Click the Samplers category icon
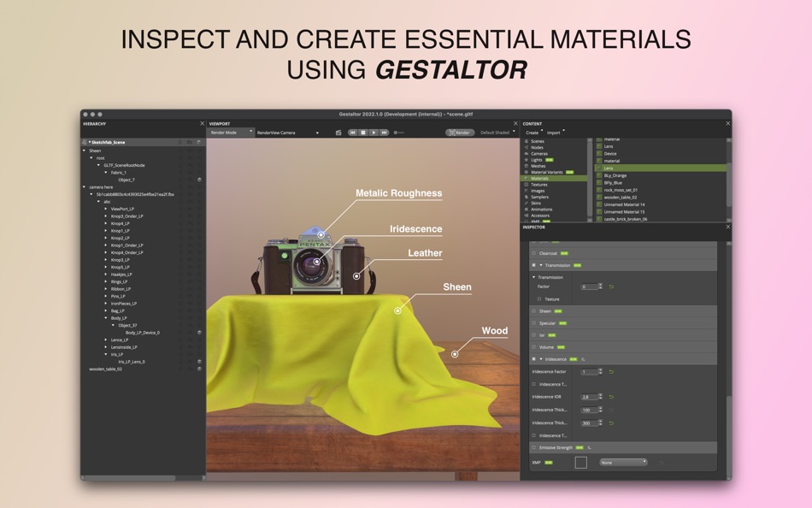Image resolution: width=812 pixels, height=508 pixels. tap(527, 197)
